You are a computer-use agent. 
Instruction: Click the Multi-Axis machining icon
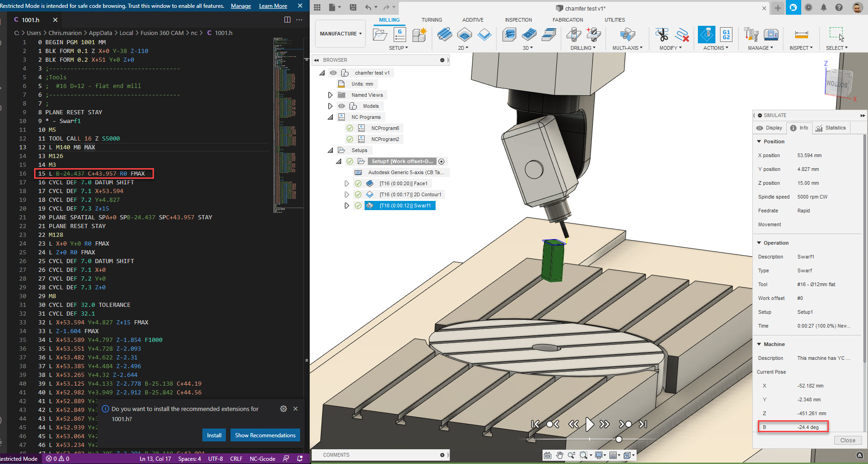[627, 34]
